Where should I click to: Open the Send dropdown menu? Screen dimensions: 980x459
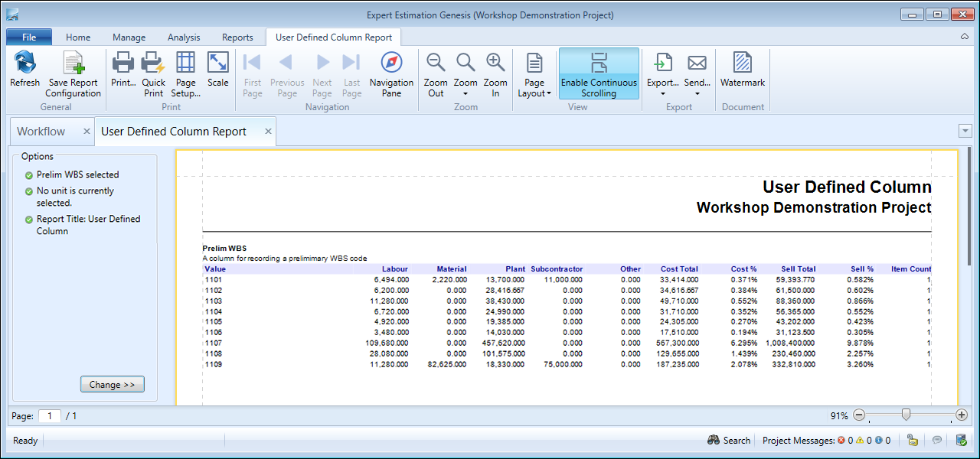coord(697,93)
